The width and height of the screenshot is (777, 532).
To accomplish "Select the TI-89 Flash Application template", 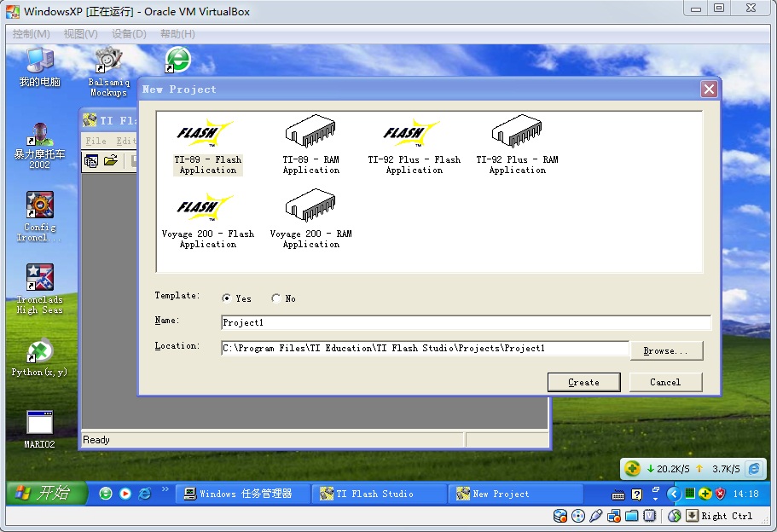I will [207, 146].
